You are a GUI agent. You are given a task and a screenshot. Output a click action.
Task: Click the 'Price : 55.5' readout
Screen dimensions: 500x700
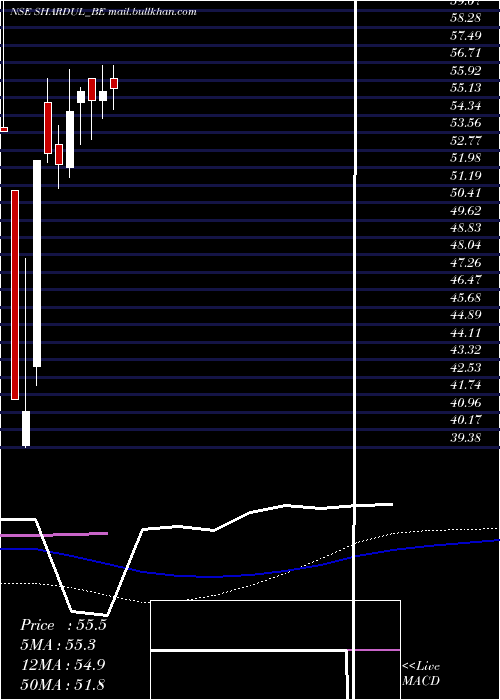pos(63,625)
